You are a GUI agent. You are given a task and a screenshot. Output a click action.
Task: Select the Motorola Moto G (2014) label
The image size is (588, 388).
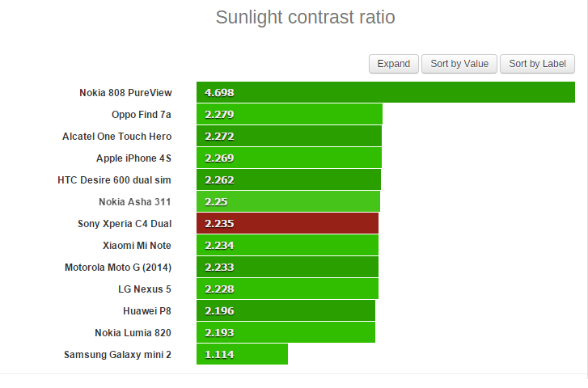click(x=118, y=268)
